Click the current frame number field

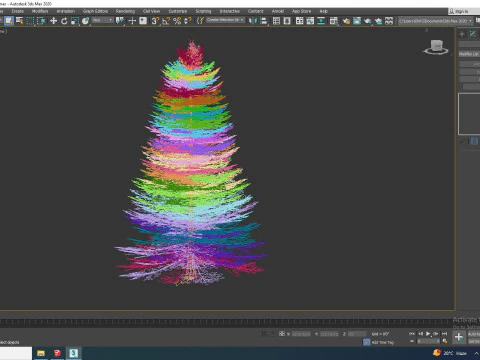428,341
